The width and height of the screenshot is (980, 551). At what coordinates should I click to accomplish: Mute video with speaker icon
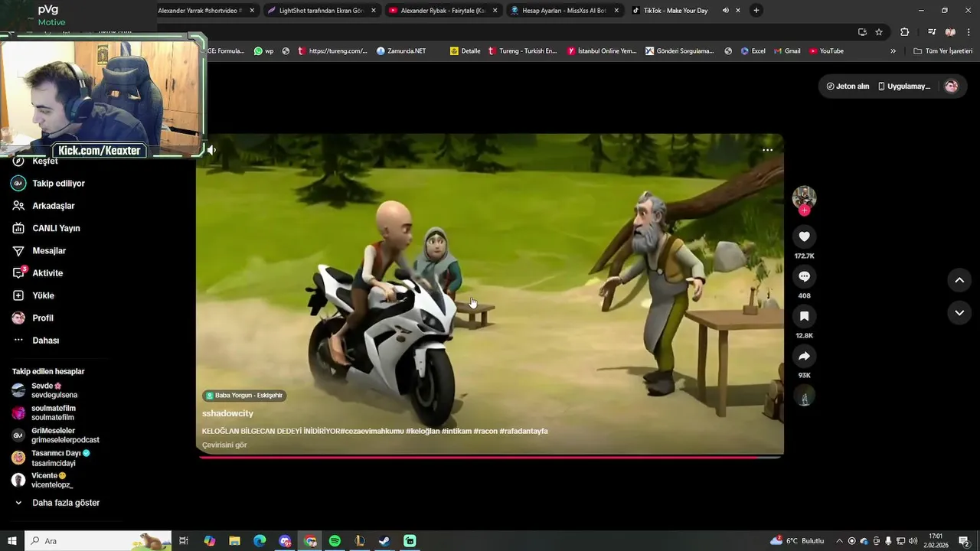pyautogui.click(x=211, y=150)
